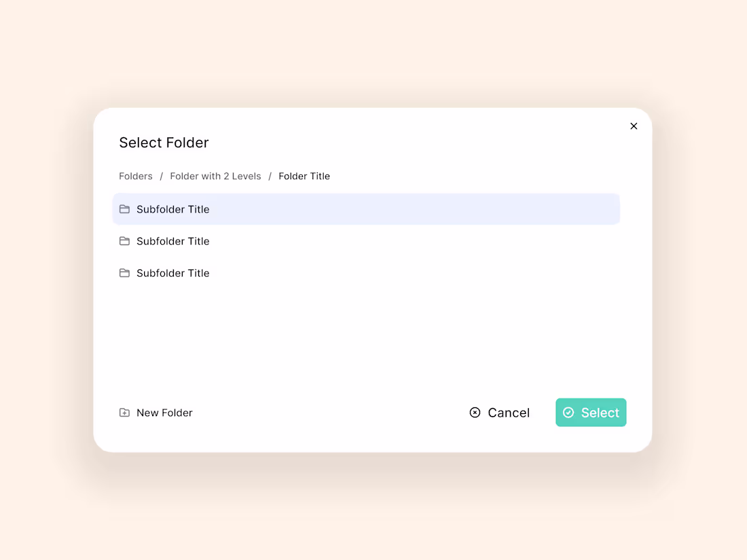Click the circled checkmark icon inside the Select button
Viewport: 747px width, 560px height.
tap(568, 412)
